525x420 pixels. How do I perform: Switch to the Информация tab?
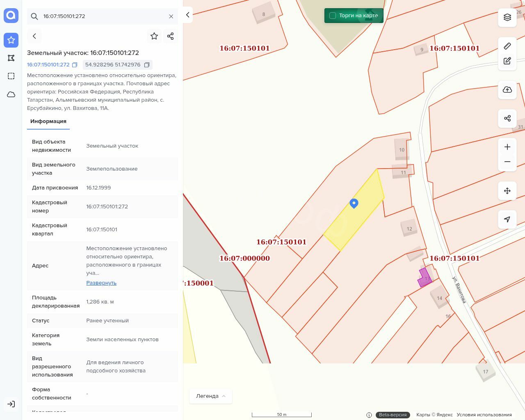[48, 121]
